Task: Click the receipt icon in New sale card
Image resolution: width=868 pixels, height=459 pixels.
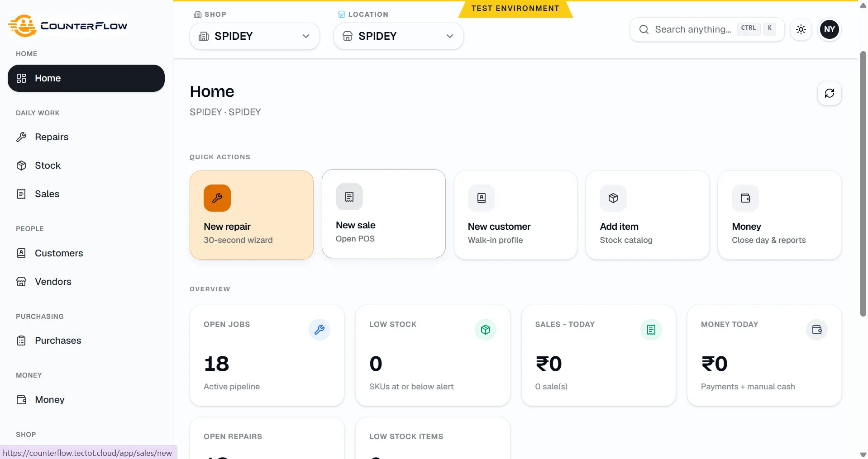Action: coord(349,197)
